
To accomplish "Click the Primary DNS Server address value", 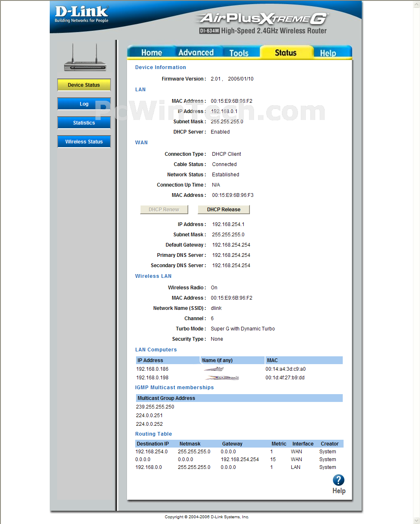I will (x=231, y=255).
